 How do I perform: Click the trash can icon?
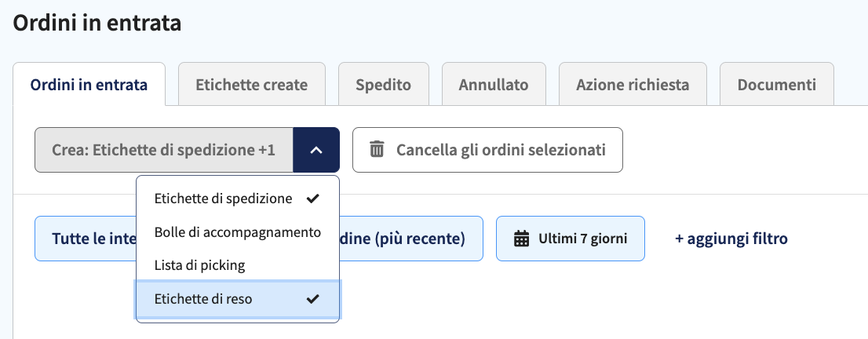pyautogui.click(x=377, y=150)
